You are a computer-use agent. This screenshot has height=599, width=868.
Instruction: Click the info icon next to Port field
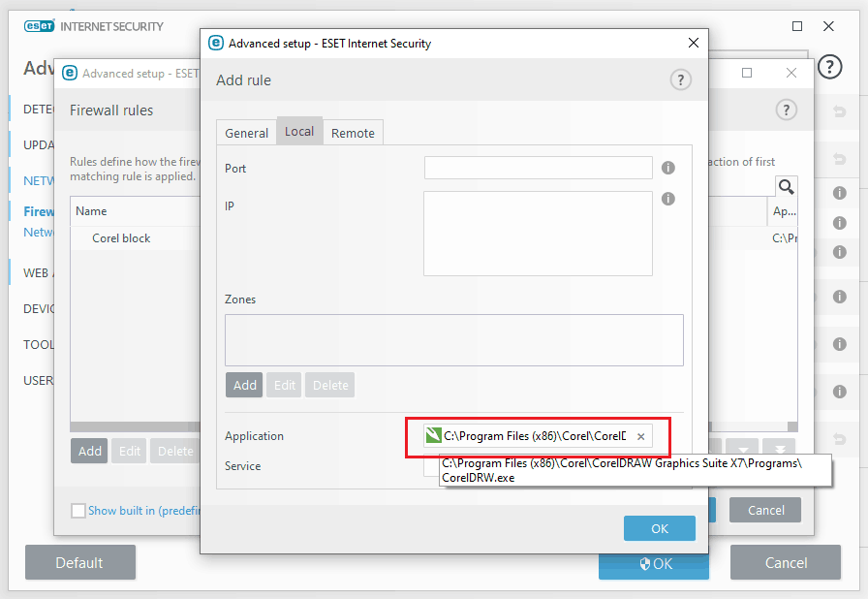[668, 167]
